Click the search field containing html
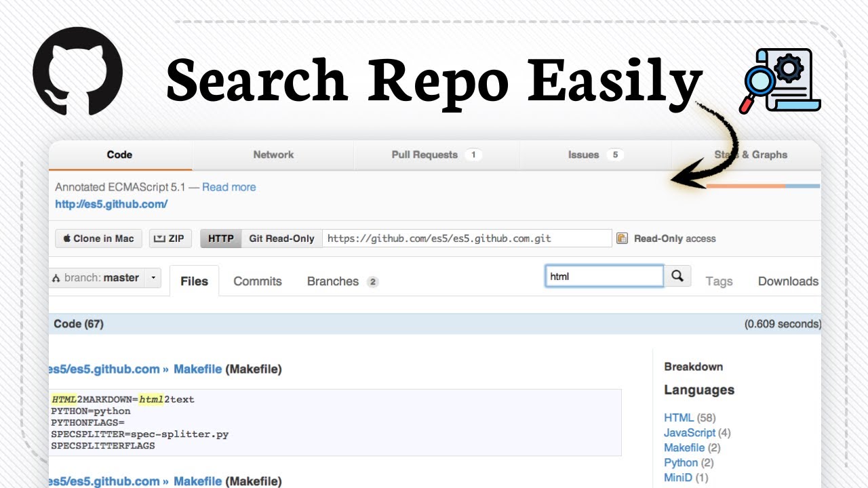868x488 pixels. pyautogui.click(x=604, y=276)
